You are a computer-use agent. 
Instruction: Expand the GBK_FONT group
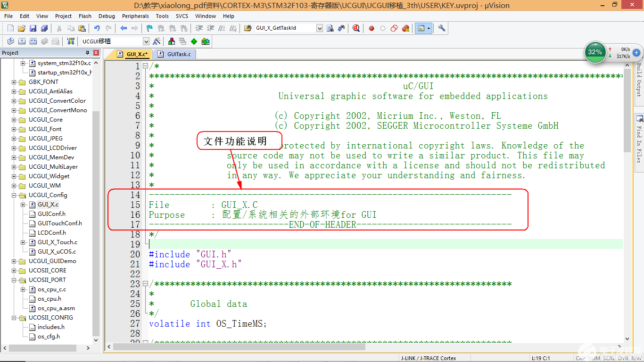point(14,82)
